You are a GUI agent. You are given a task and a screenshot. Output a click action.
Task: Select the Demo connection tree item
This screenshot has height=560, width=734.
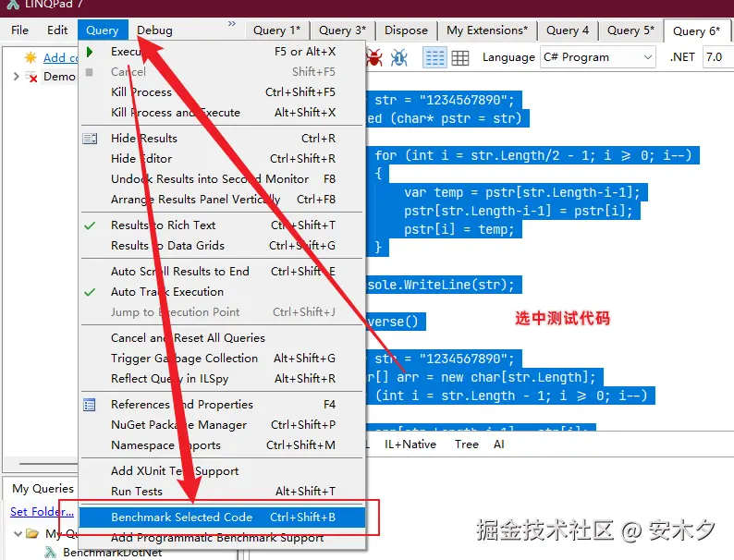coord(59,77)
